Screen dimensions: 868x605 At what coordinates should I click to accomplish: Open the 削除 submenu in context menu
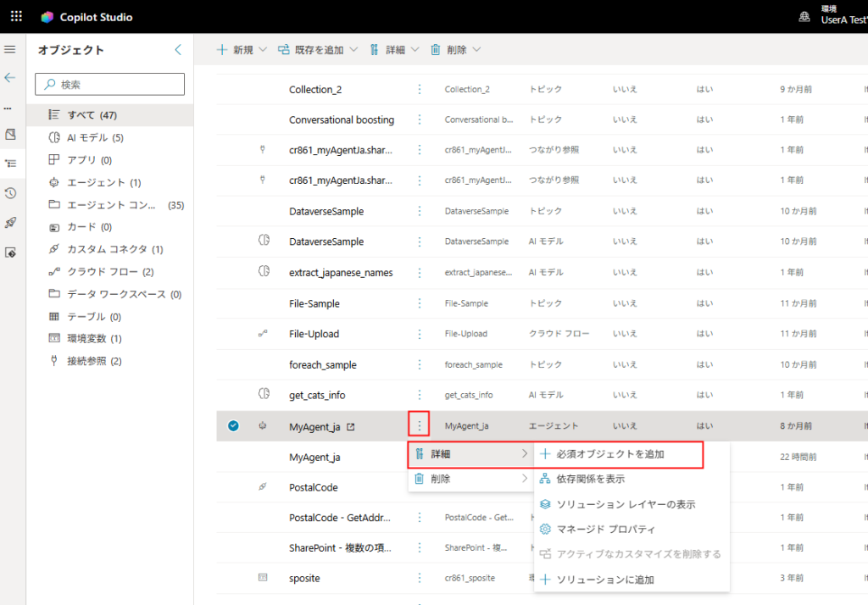pyautogui.click(x=470, y=479)
